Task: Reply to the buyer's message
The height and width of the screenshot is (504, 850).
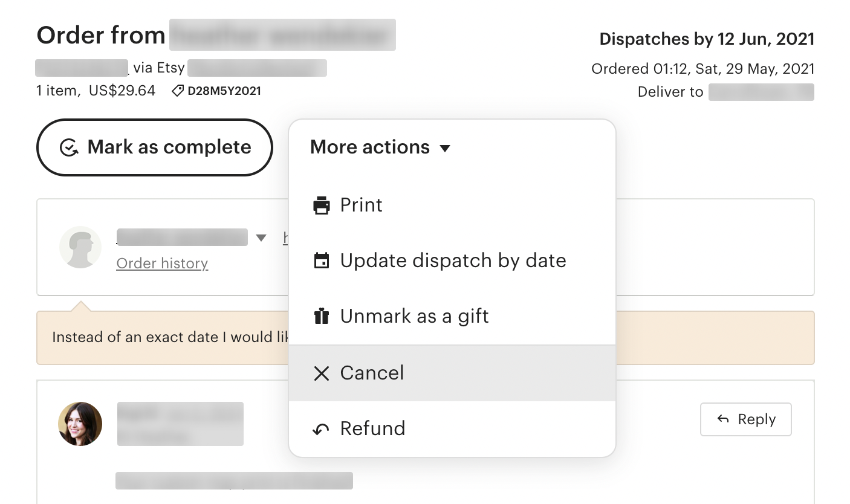Action: [745, 419]
